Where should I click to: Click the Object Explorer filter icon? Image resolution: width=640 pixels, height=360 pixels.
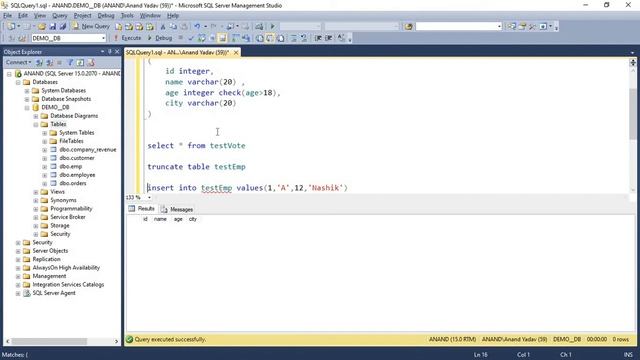pos(70,62)
